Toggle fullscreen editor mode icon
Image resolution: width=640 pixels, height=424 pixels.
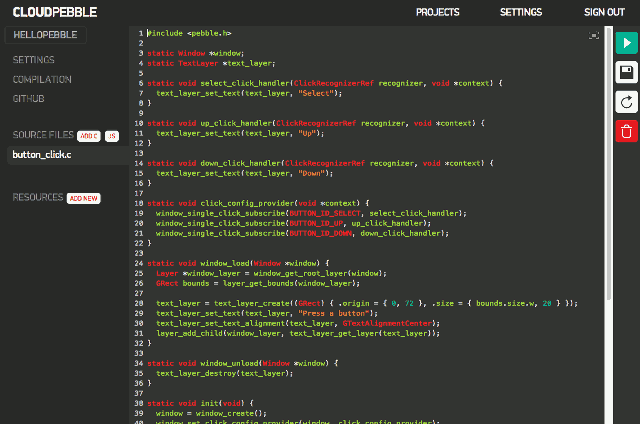[595, 35]
